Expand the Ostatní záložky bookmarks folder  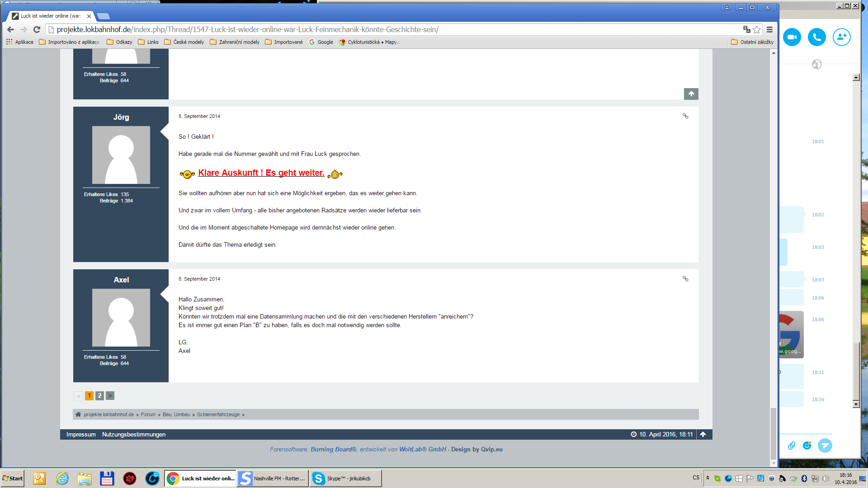point(752,42)
